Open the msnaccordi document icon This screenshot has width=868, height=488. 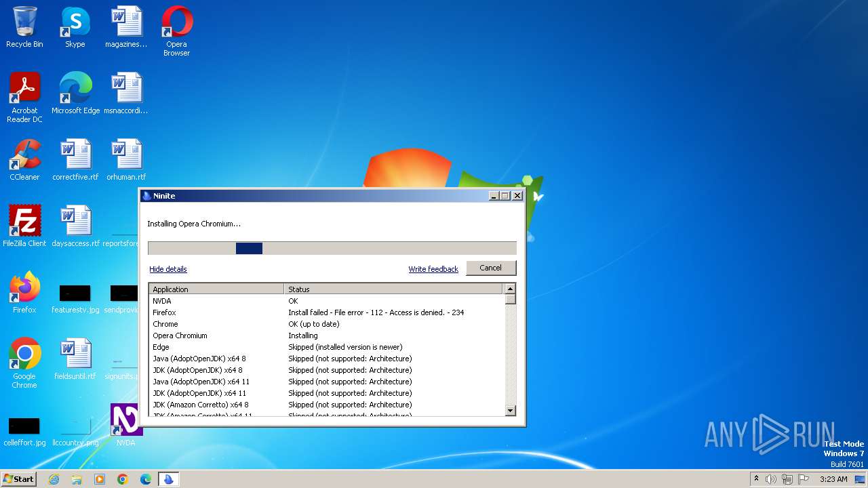126,94
